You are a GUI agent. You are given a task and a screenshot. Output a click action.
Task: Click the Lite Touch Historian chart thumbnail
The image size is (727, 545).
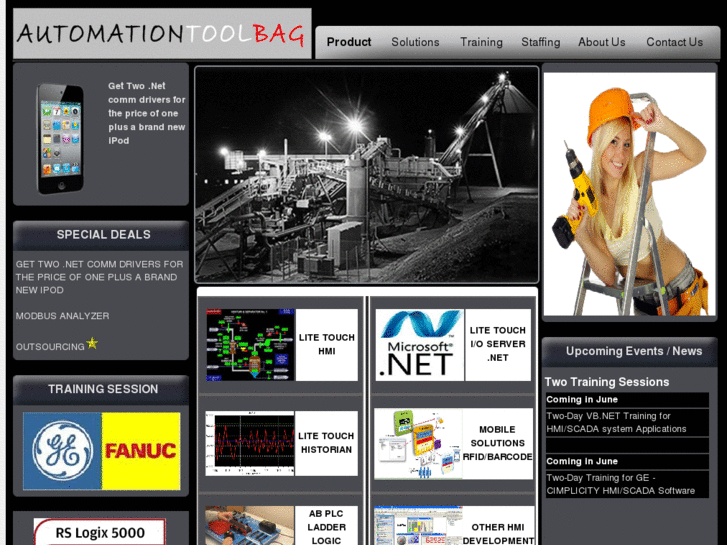click(250, 443)
